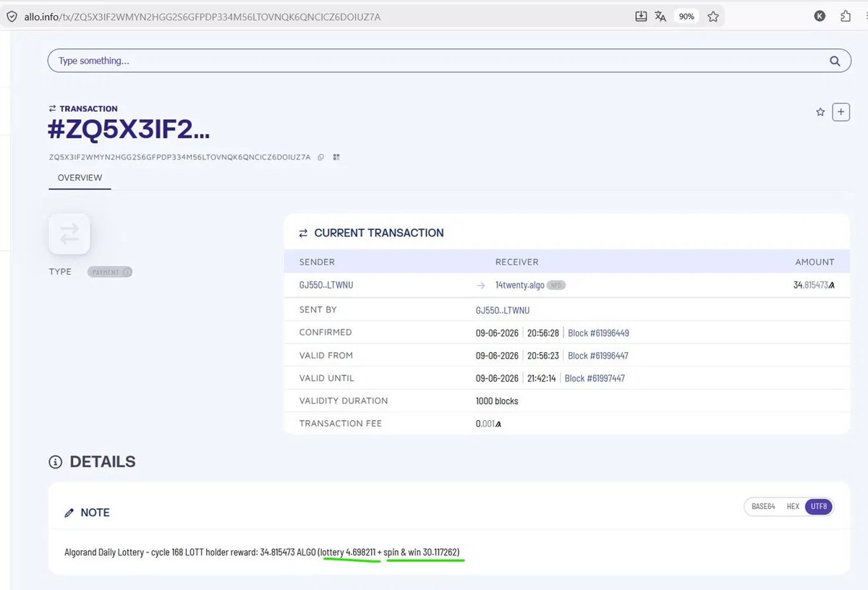Select UTF8 note encoding
The height and width of the screenshot is (590, 868).
(x=819, y=506)
